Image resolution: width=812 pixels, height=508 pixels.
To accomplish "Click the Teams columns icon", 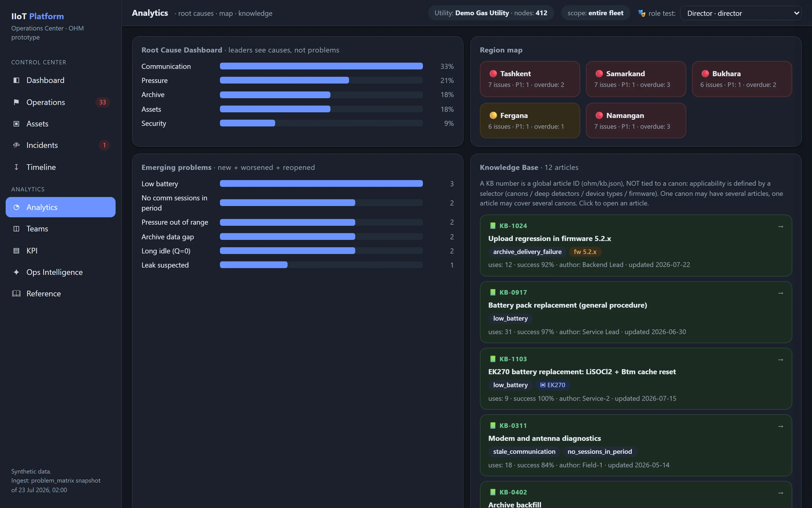I will tap(16, 229).
